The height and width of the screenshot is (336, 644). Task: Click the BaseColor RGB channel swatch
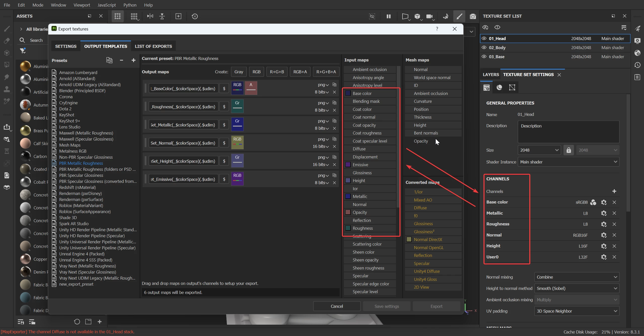pyautogui.click(x=237, y=88)
